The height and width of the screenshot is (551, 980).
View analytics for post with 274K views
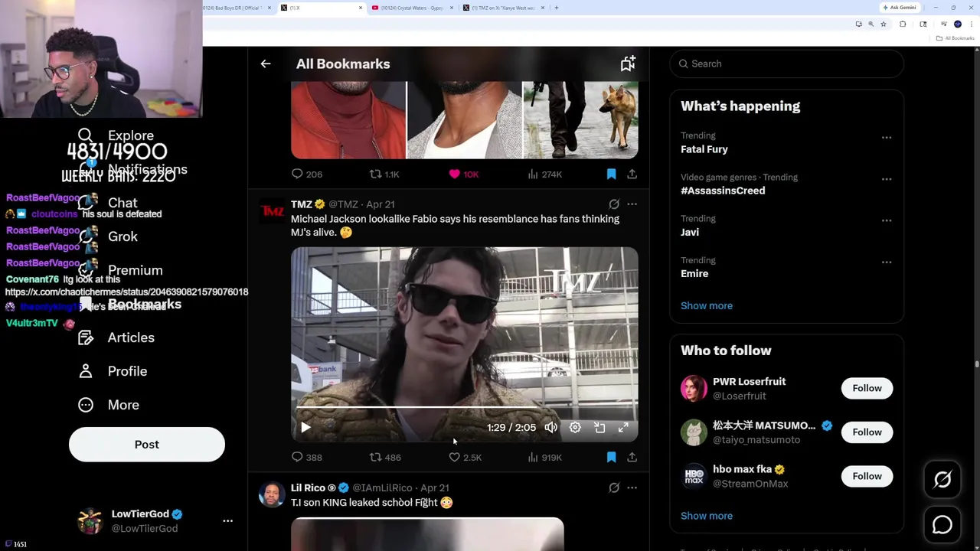[545, 174]
